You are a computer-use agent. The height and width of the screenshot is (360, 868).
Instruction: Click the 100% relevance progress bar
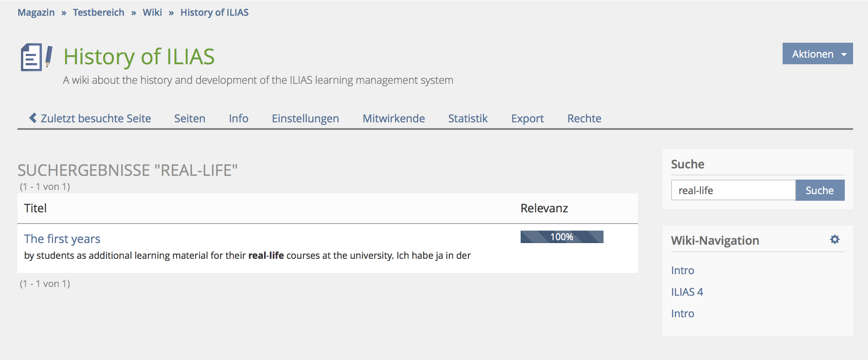562,237
